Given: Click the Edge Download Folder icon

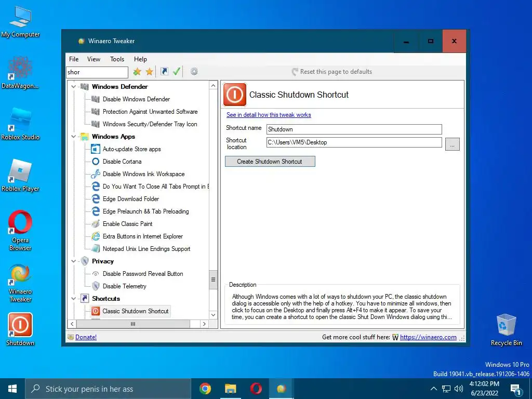Looking at the screenshot, I should (96, 199).
